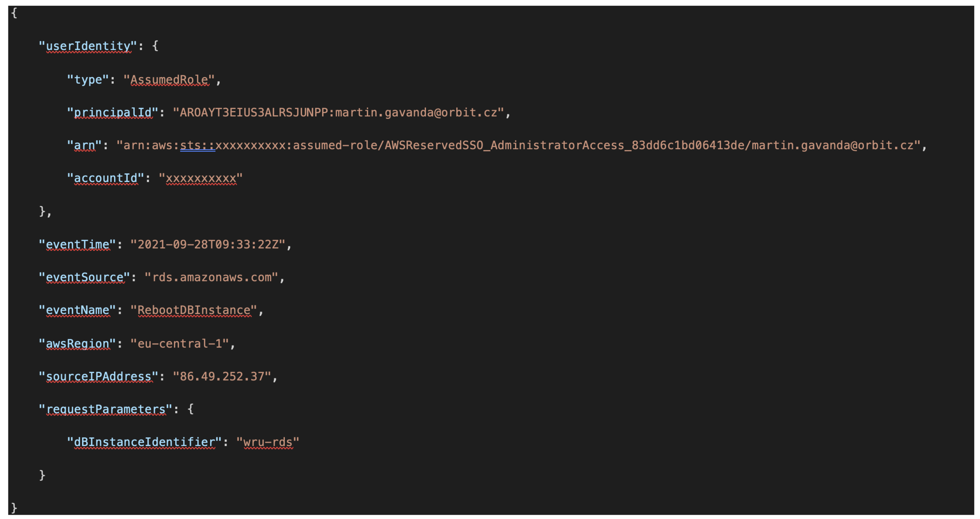
Task: Select the wru-rds instance identifier value
Action: click(x=268, y=442)
